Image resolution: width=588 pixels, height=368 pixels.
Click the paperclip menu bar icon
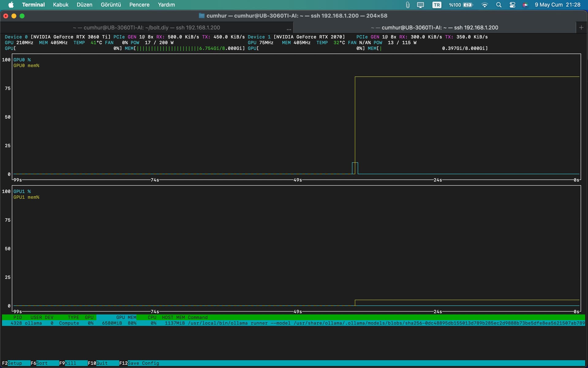pyautogui.click(x=407, y=5)
